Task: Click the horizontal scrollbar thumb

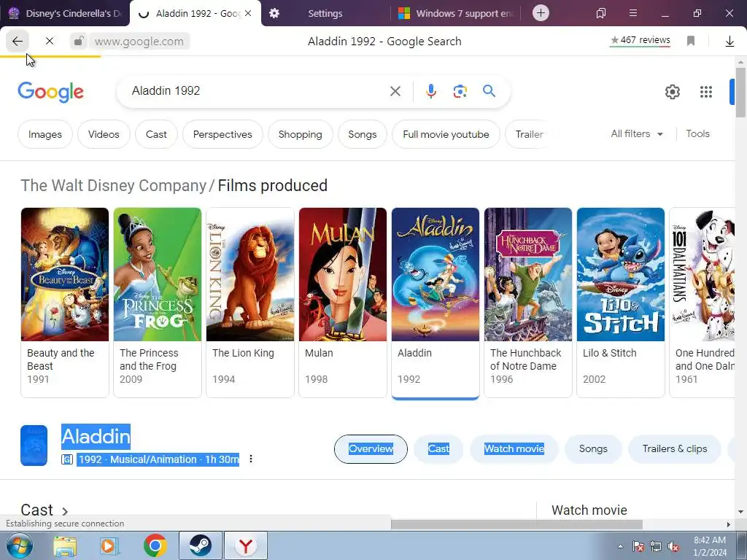Action: (x=516, y=524)
